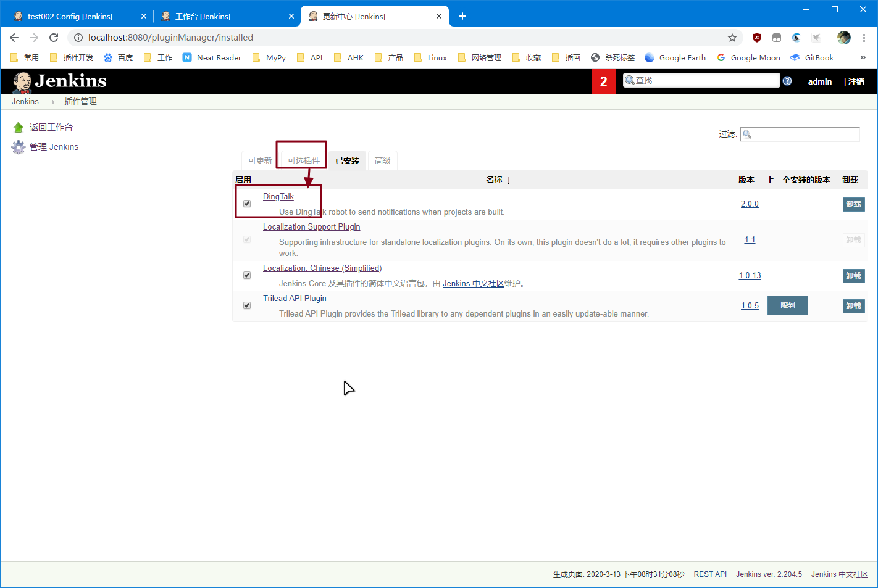The height and width of the screenshot is (588, 878).
Task: Focus the Jenkins 查找 search box
Action: [701, 80]
